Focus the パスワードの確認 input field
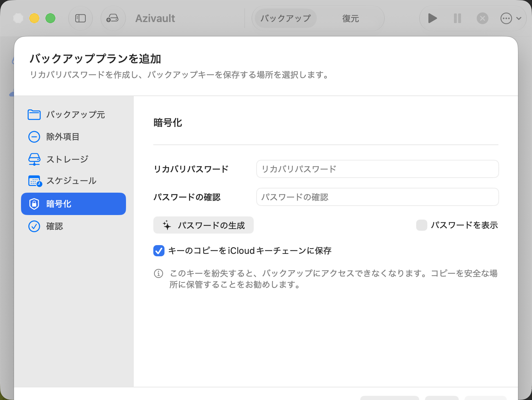532x400 pixels. 377,197
